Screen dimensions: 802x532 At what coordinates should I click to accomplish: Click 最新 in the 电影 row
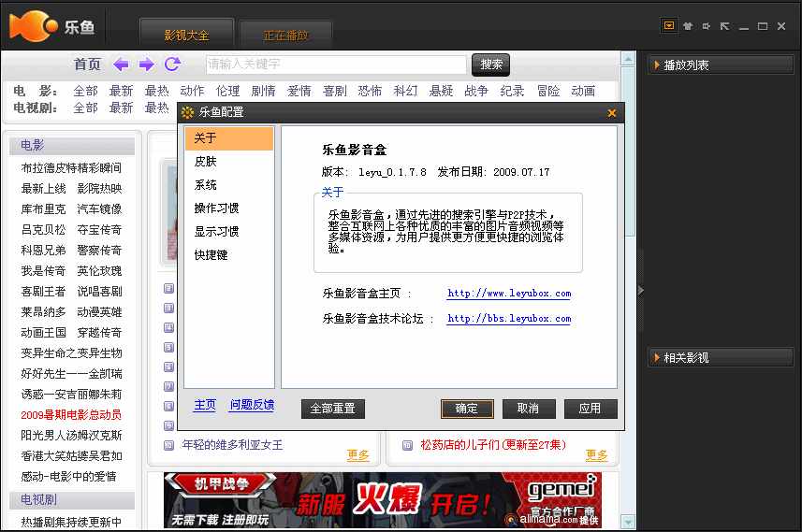coord(122,91)
